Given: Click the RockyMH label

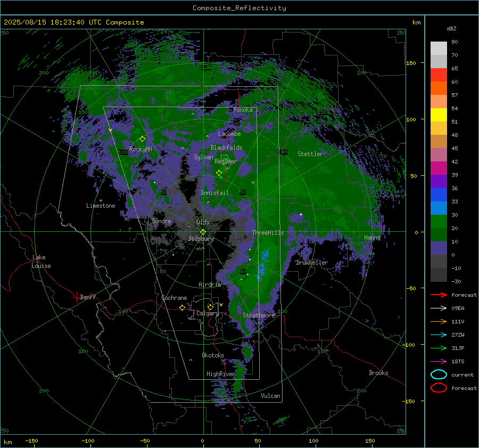Looking at the screenshot, I should (x=141, y=149).
